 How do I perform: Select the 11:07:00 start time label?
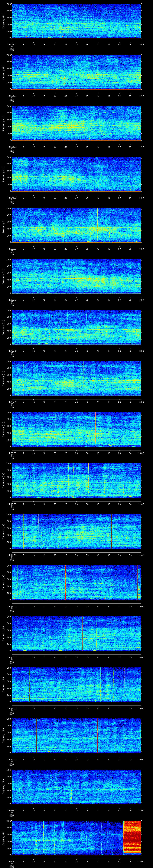[x=12, y=351]
